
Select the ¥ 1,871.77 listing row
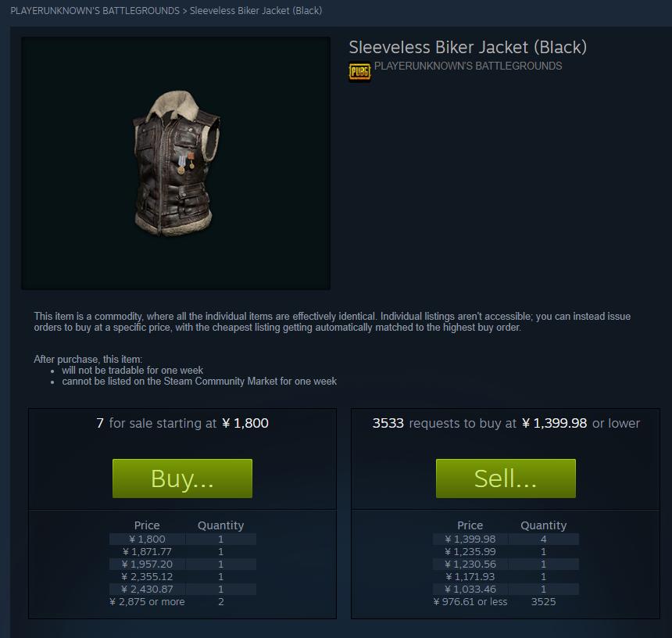click(183, 551)
